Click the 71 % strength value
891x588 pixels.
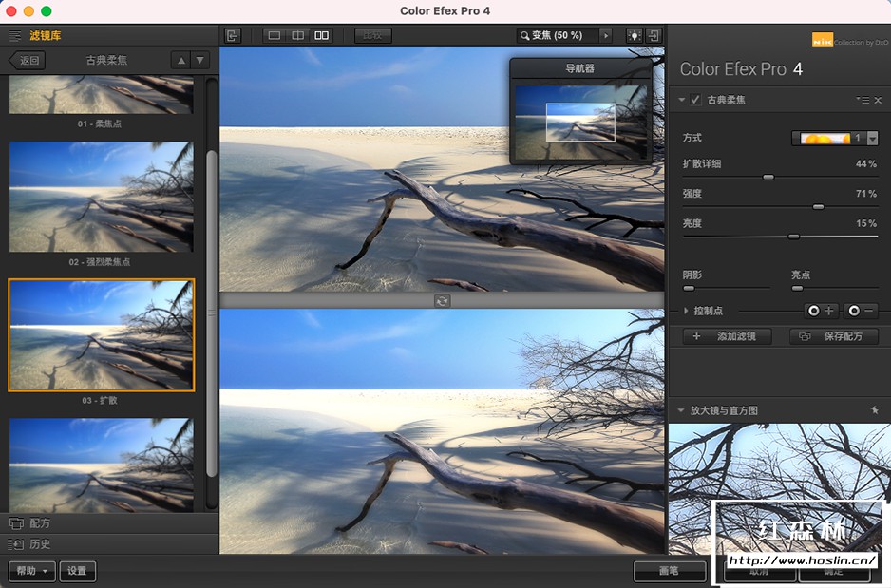click(866, 194)
